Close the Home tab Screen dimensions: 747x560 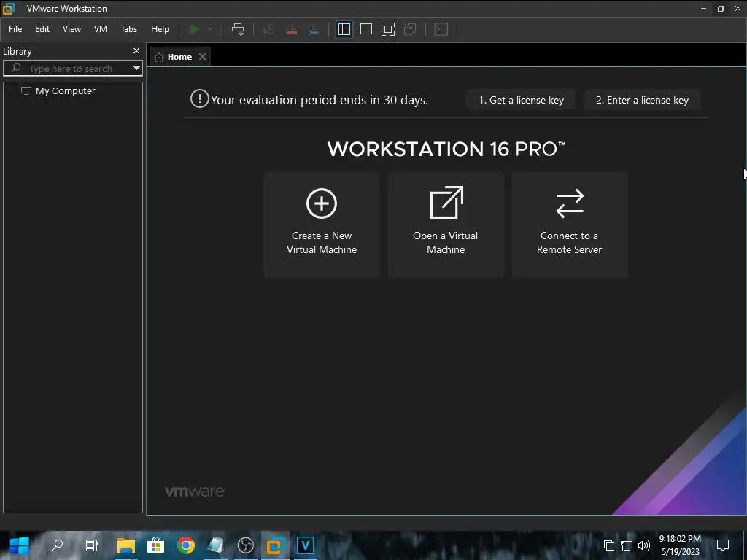click(x=203, y=57)
